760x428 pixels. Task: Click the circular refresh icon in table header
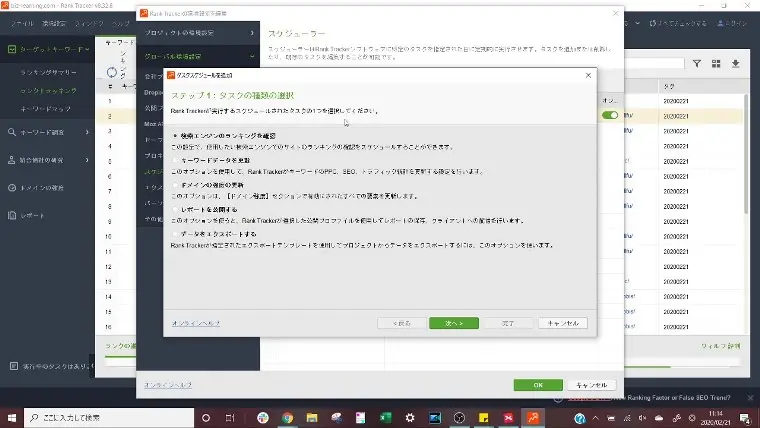[x=112, y=71]
